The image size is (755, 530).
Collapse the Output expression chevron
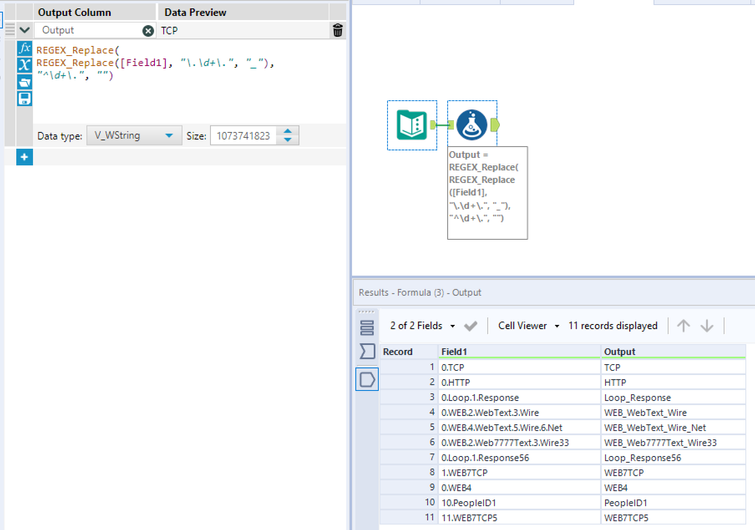click(25, 31)
